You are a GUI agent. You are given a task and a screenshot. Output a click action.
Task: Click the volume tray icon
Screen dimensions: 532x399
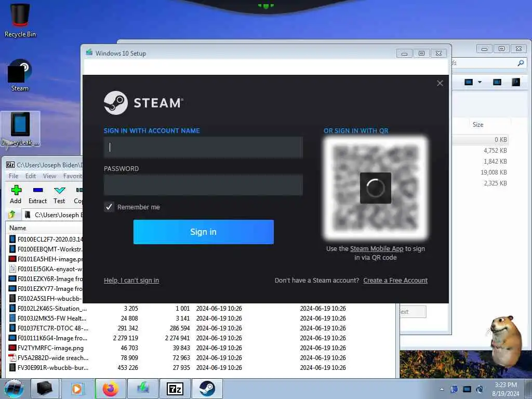480,389
